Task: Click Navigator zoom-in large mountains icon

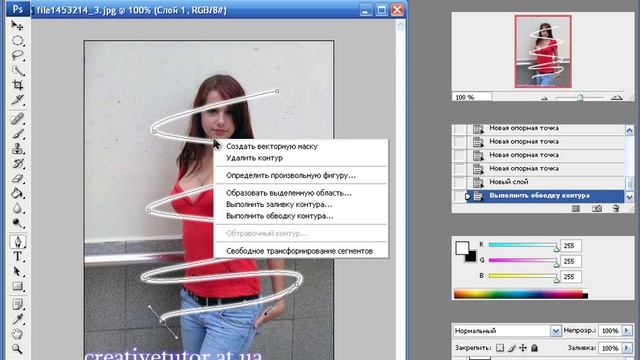Action: (616, 98)
